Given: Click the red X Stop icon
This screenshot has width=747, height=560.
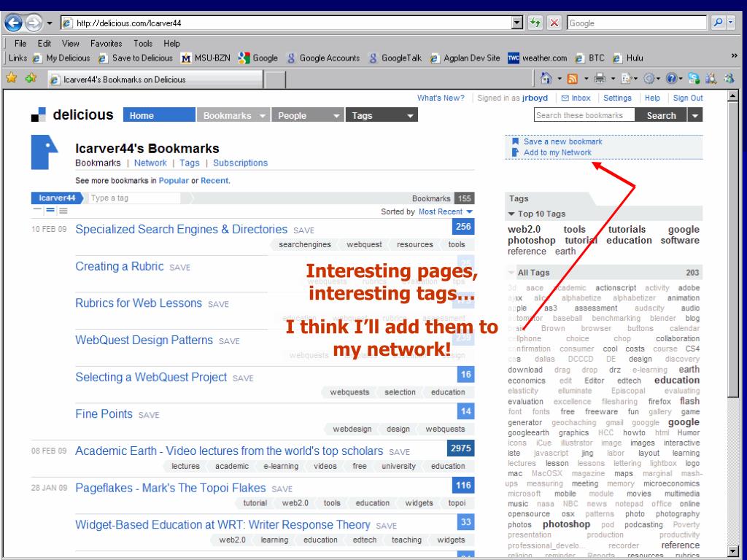Looking at the screenshot, I should [x=554, y=23].
